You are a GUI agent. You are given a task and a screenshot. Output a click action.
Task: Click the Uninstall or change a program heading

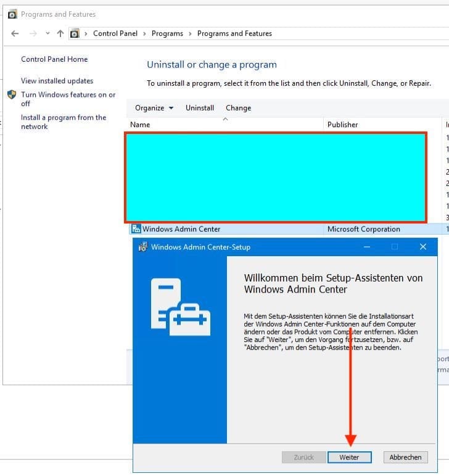click(212, 65)
